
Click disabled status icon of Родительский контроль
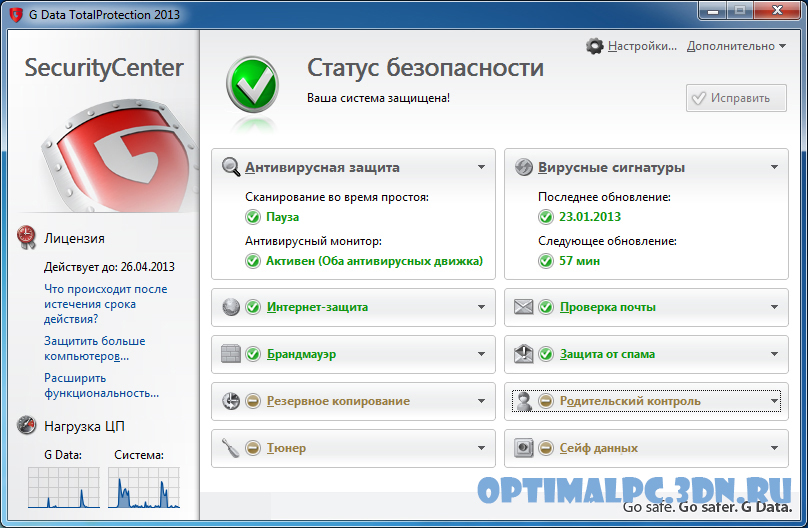tap(546, 401)
